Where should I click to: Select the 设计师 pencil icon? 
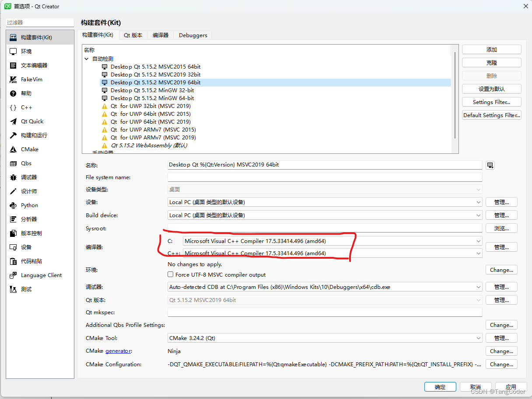13,191
